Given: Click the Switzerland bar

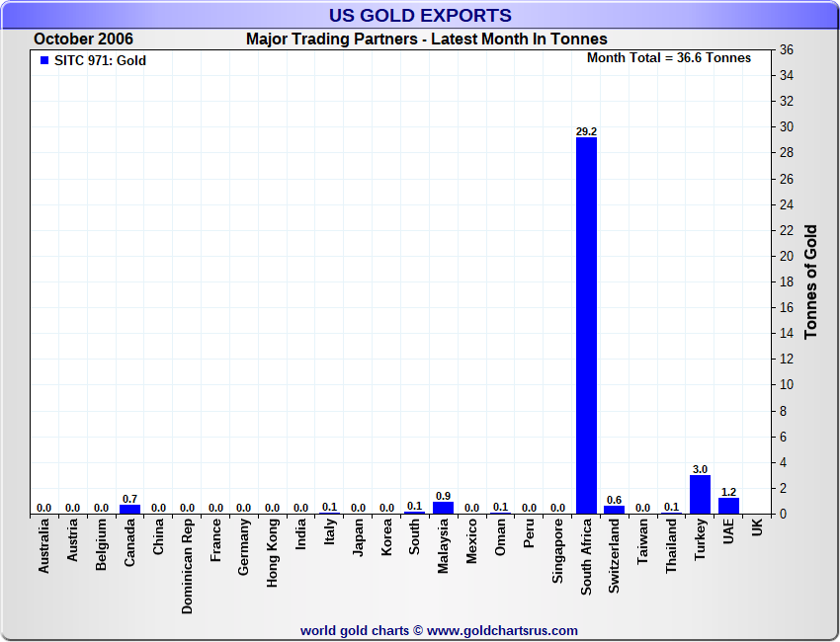Looking at the screenshot, I should (x=614, y=510).
